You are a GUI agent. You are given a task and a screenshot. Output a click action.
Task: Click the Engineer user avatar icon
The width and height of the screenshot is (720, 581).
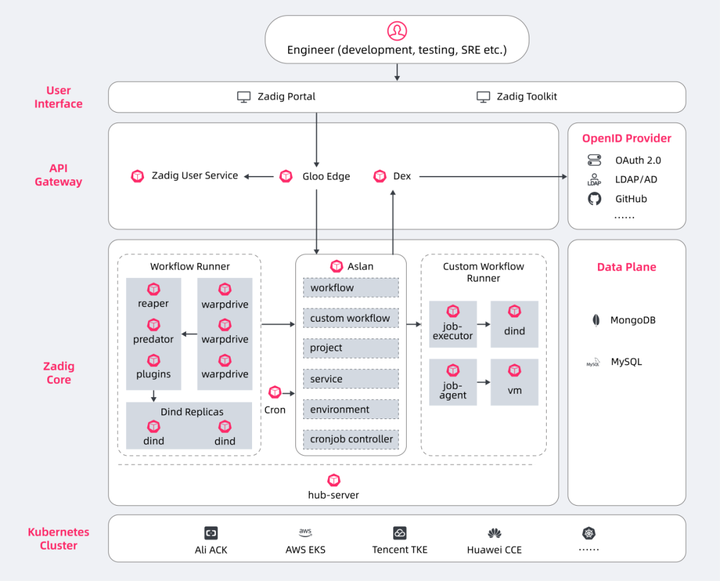click(397, 32)
